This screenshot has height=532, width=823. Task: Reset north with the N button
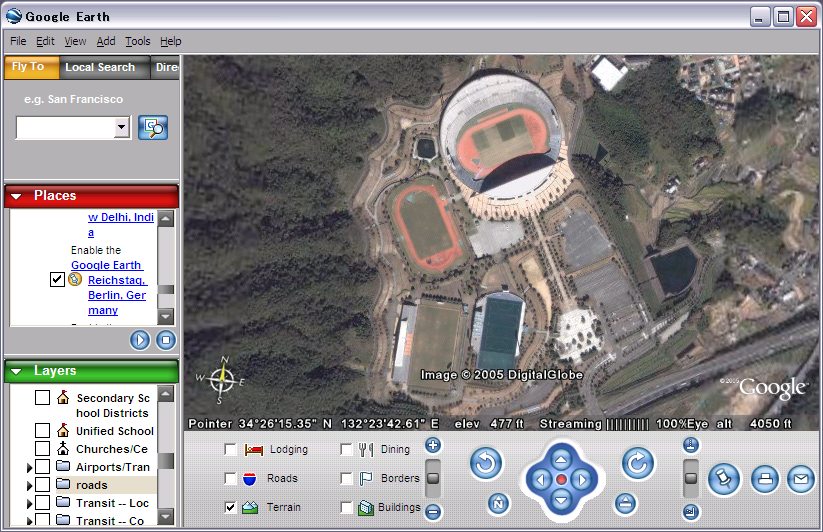tap(497, 502)
